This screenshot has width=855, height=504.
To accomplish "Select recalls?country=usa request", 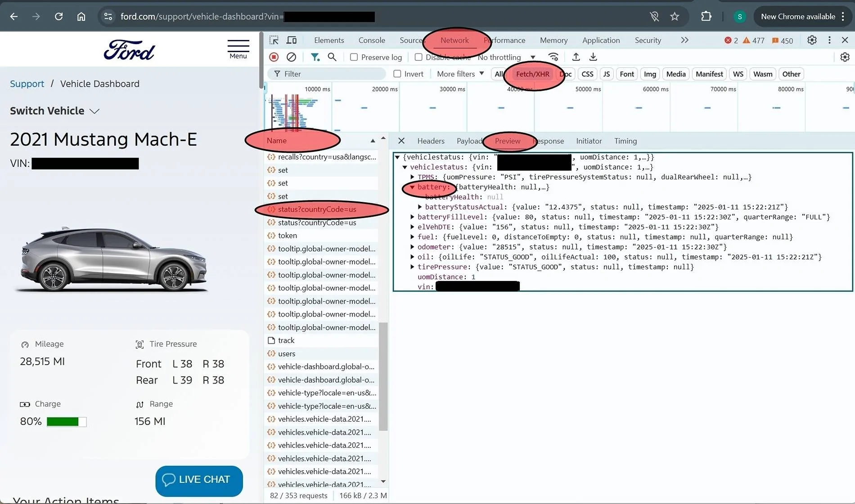I will [x=321, y=157].
